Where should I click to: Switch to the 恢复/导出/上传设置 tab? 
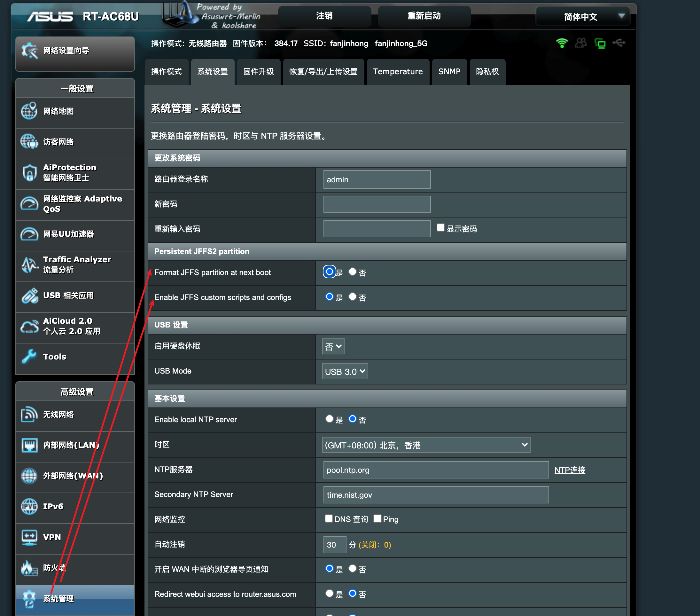tap(323, 72)
